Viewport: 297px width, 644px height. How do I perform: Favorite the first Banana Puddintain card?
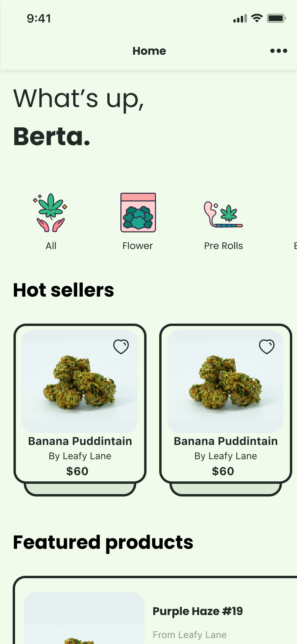(x=121, y=347)
